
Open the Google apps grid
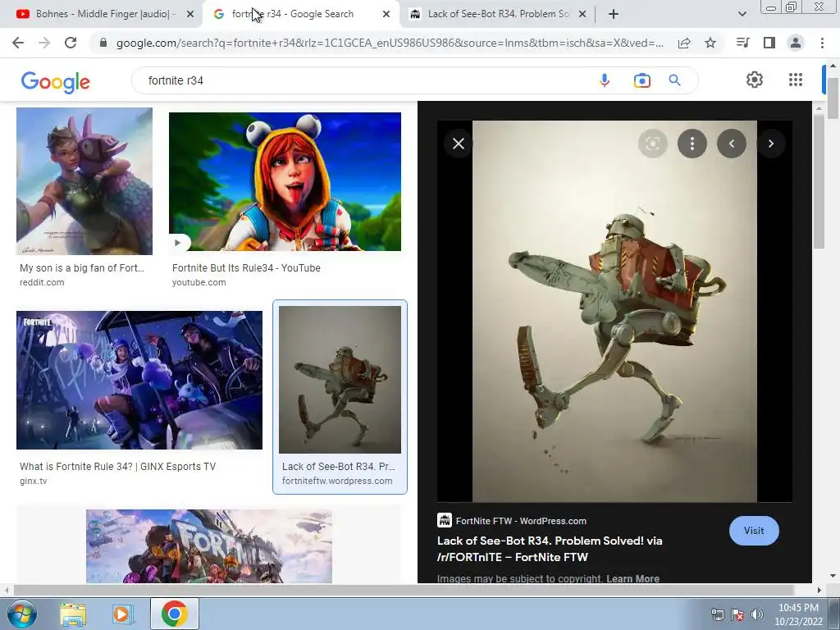pos(796,80)
